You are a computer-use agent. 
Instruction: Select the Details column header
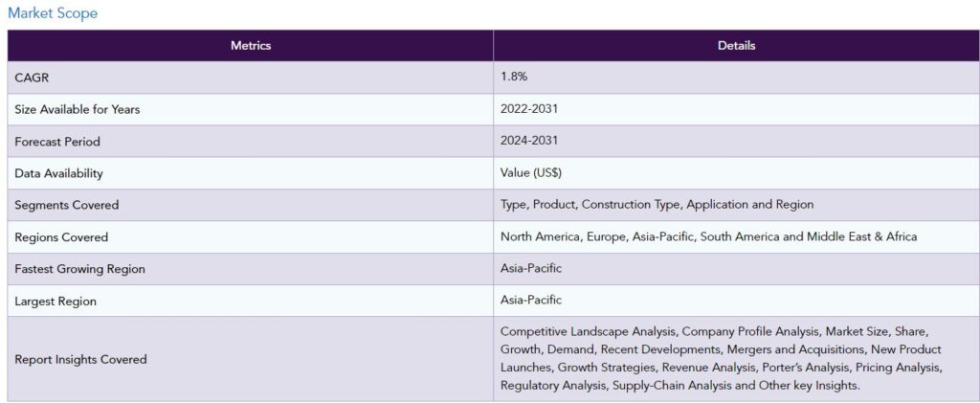tap(736, 46)
